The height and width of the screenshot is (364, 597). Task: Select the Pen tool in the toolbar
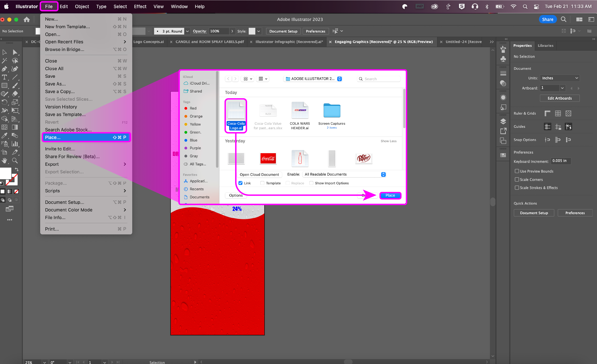coord(4,69)
